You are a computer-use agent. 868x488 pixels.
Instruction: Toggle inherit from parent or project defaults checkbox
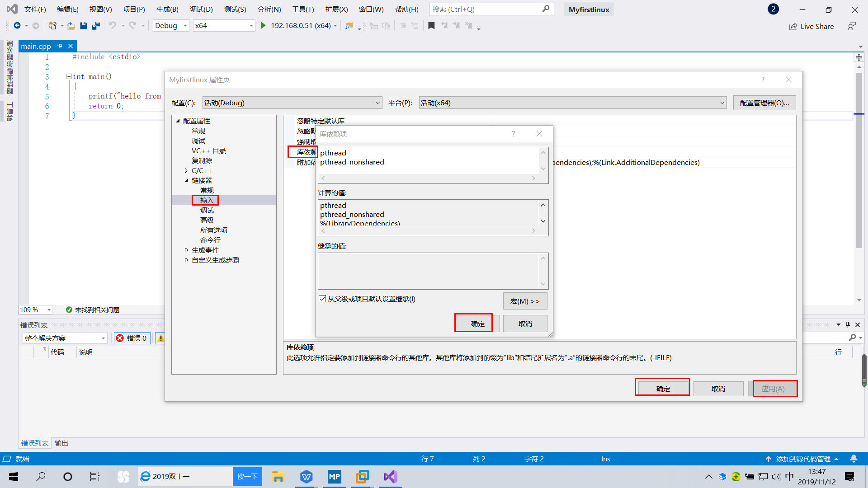tap(322, 299)
